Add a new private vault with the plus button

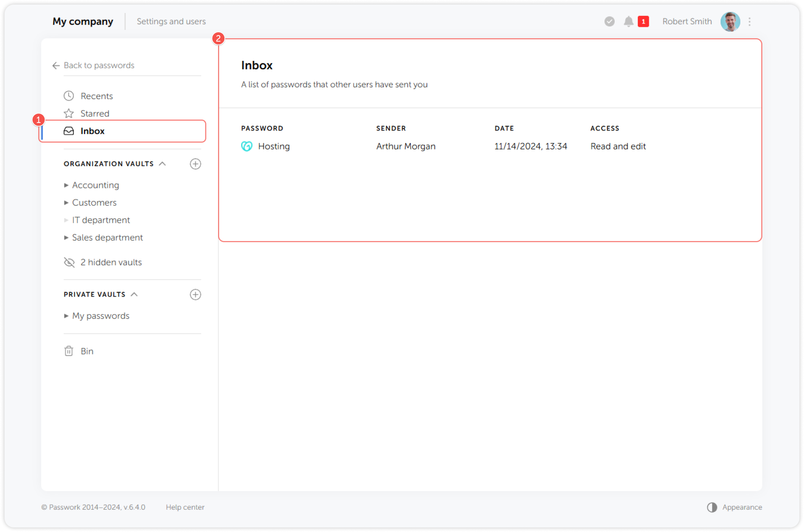coord(195,294)
